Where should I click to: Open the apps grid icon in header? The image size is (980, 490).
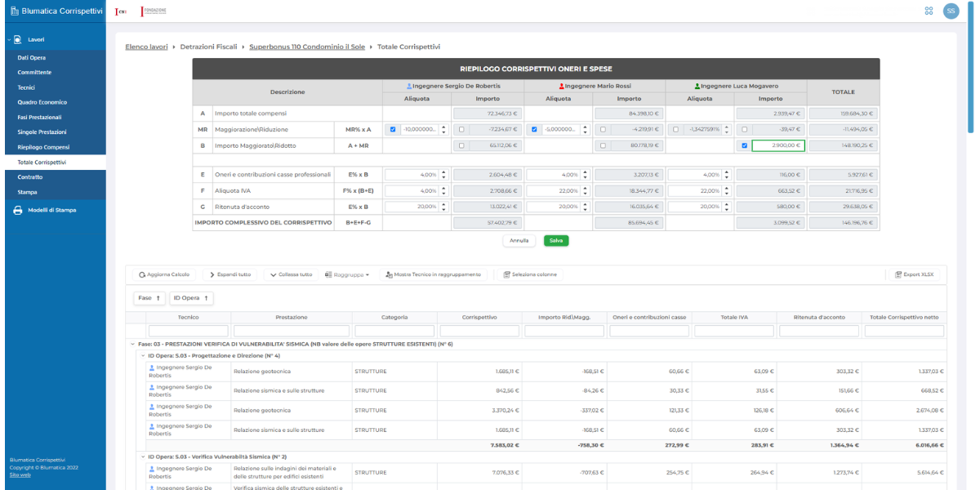pos(929,11)
